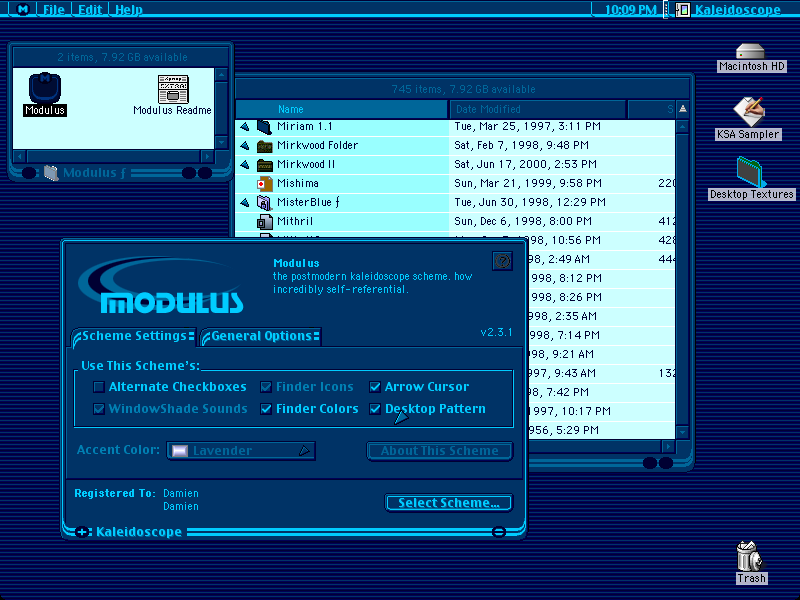Open the Accent Color Lavender dropdown
This screenshot has width=800, height=600.
coord(241,451)
